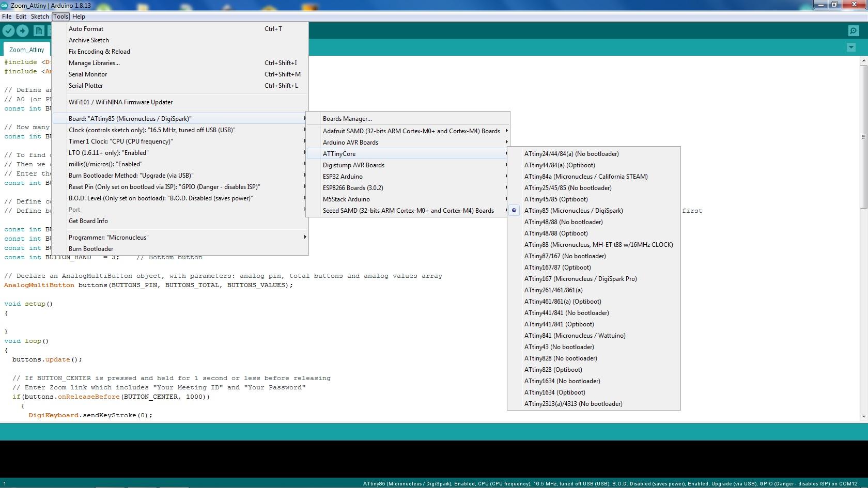The width and height of the screenshot is (868, 488).
Task: Click the editor scrollbar down arrow
Action: (863, 417)
